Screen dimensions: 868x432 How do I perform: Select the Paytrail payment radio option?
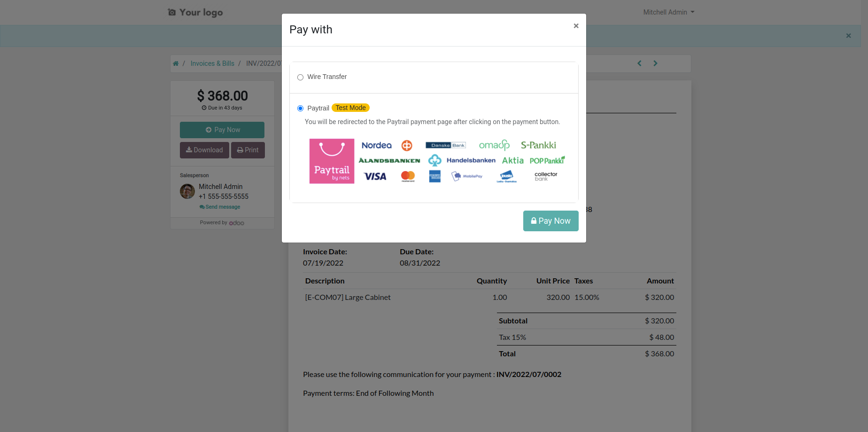300,109
